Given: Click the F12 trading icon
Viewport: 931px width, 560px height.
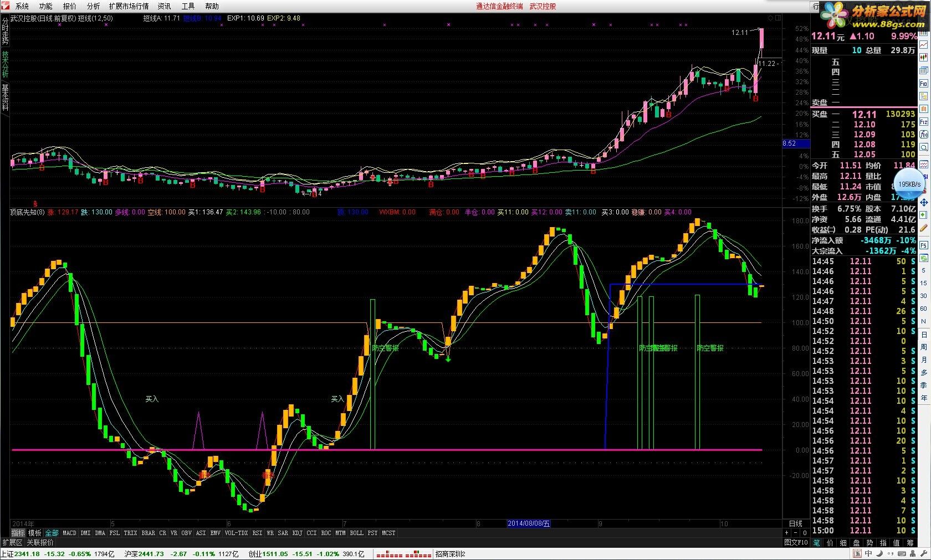Looking at the screenshot, I should coord(924,122).
